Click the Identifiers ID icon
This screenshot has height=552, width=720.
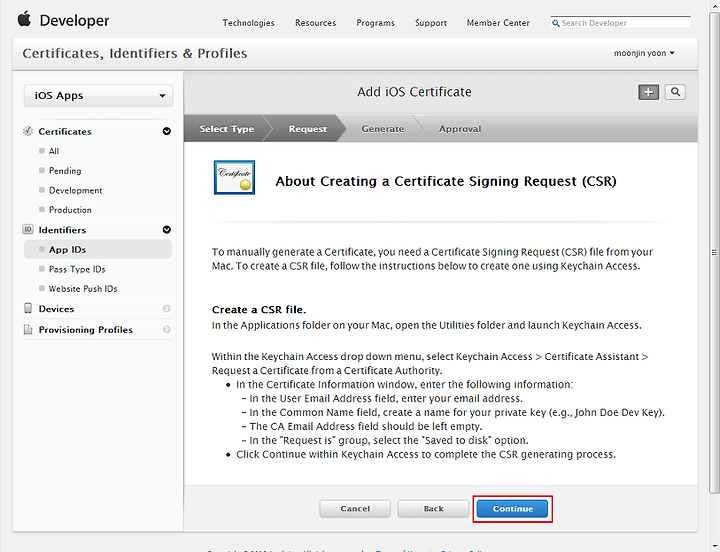[28, 229]
